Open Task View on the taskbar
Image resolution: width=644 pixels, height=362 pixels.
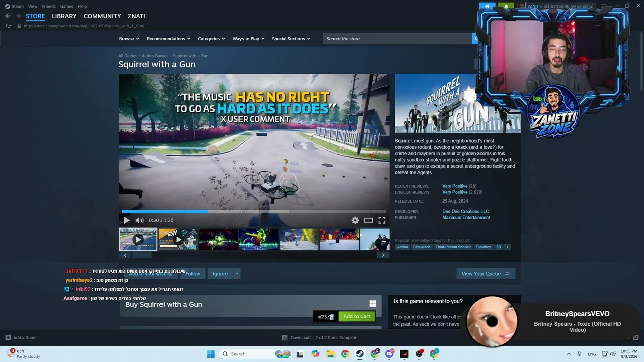(300, 354)
